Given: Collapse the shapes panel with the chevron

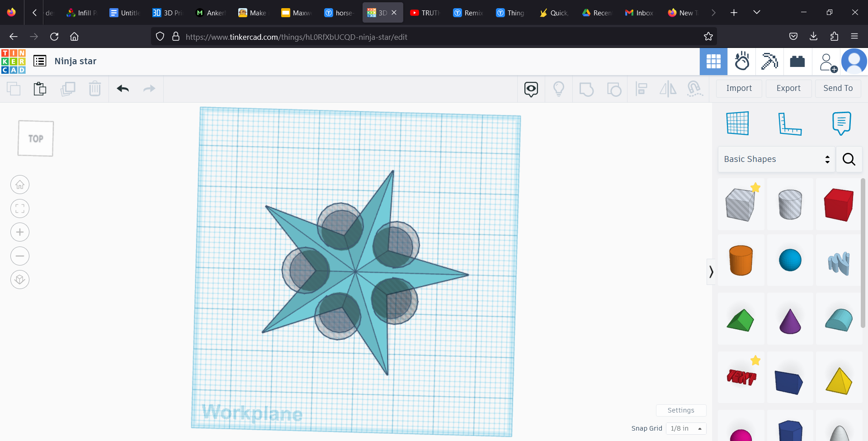Looking at the screenshot, I should click(x=711, y=271).
